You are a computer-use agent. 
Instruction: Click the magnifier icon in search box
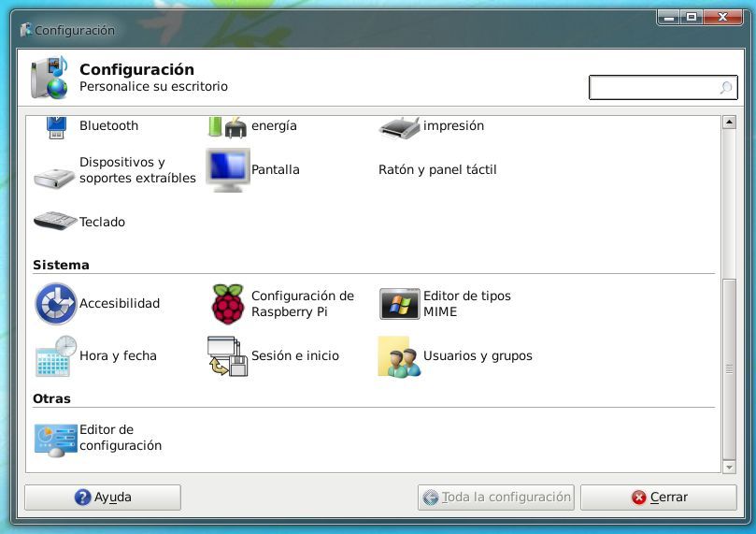[x=725, y=88]
